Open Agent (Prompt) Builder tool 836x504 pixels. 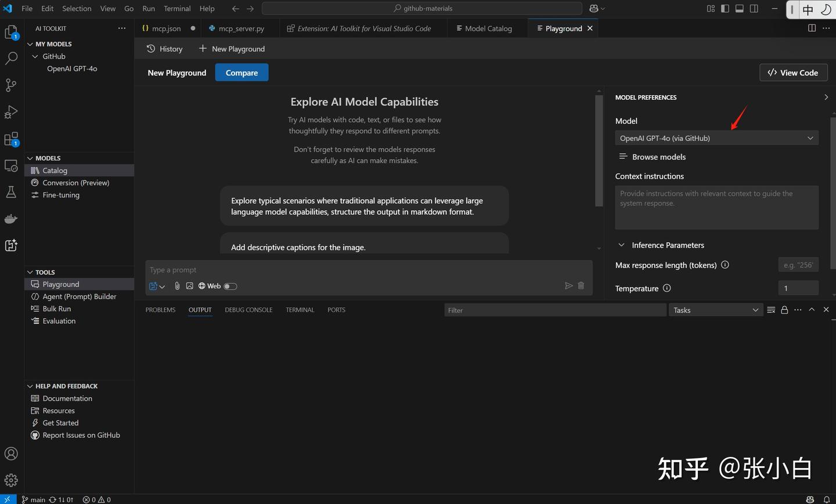tap(79, 297)
